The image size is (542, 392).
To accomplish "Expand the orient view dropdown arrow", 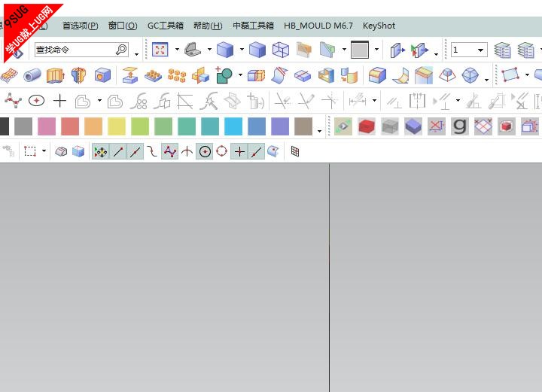I will 209,50.
